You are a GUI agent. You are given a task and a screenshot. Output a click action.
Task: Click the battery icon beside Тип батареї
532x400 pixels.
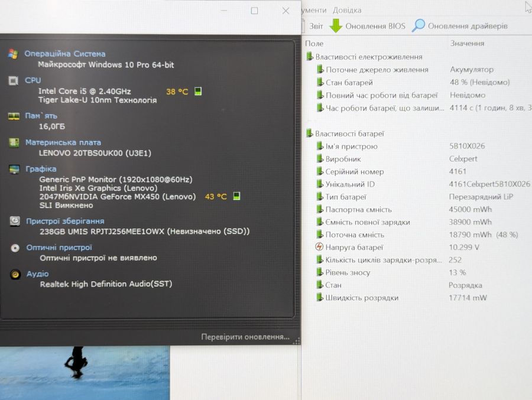click(x=320, y=196)
